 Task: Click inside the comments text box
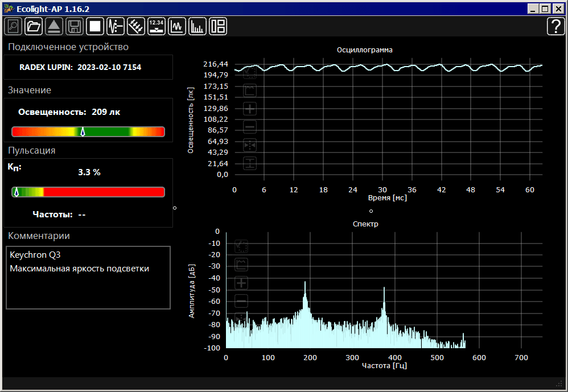[88, 278]
